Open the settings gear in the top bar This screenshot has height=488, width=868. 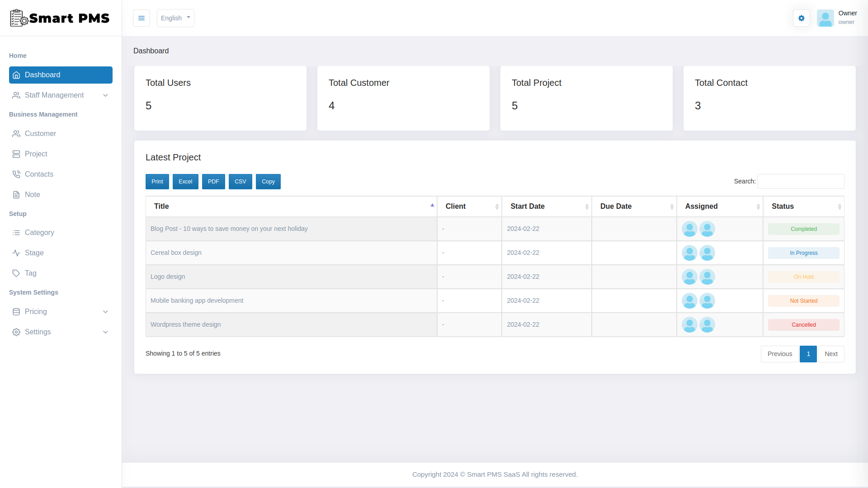801,18
